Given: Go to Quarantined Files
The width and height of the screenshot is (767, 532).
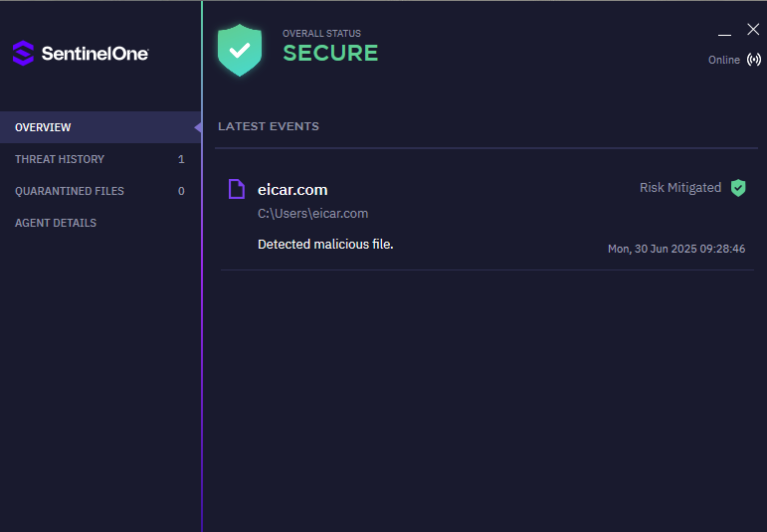Looking at the screenshot, I should point(70,191).
